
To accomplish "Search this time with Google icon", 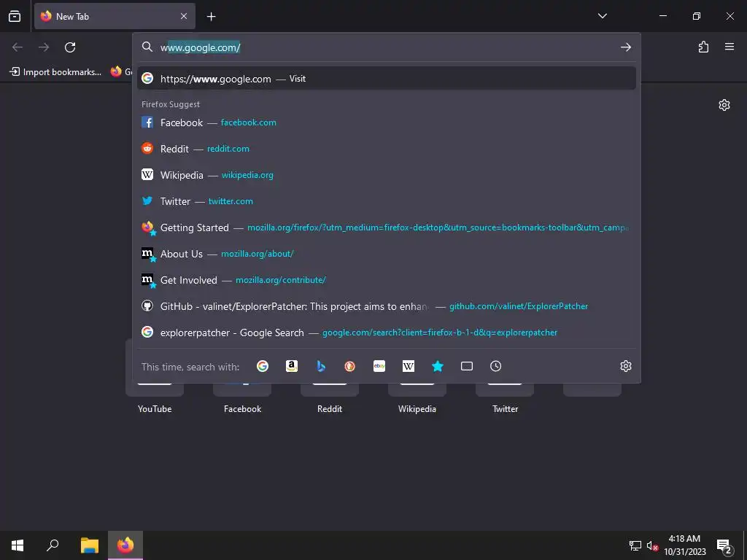I will [263, 366].
